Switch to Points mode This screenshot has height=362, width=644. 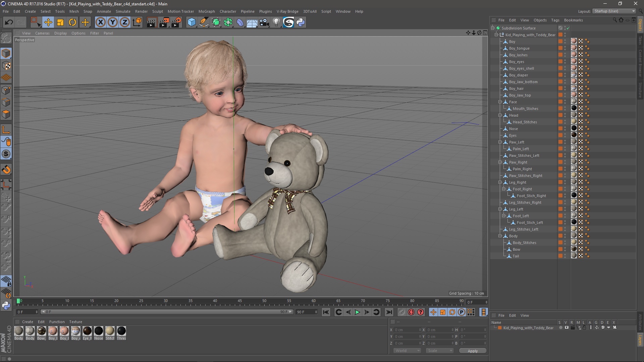click(x=6, y=90)
